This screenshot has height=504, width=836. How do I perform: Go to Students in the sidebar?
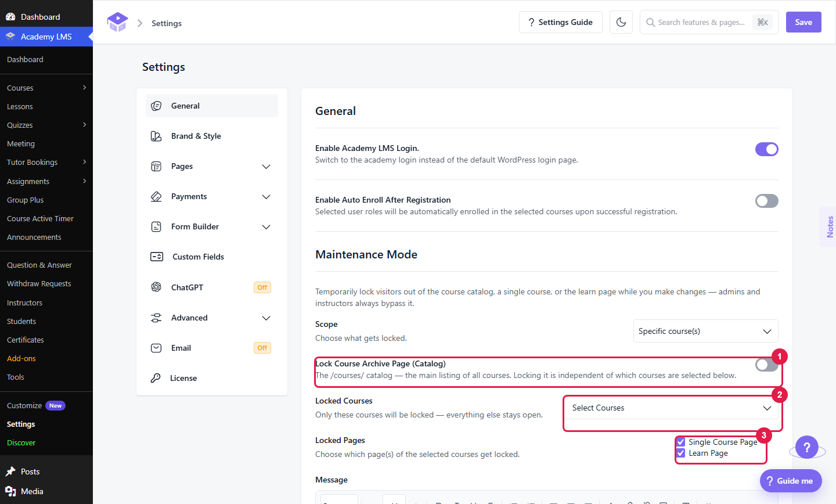click(x=21, y=322)
